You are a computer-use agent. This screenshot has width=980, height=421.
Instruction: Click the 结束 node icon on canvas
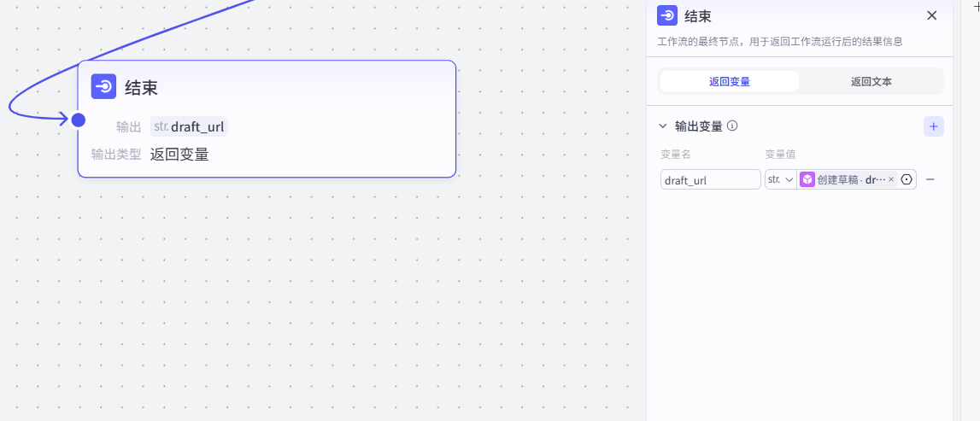coord(103,86)
